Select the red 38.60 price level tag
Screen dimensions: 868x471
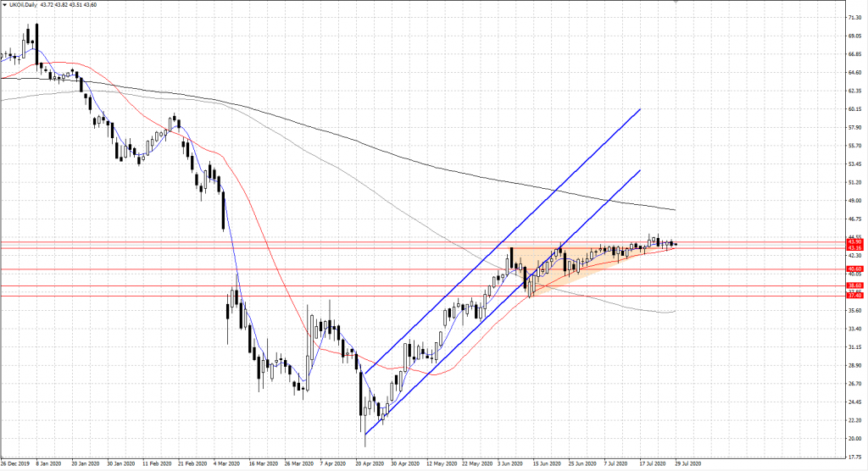(854, 286)
